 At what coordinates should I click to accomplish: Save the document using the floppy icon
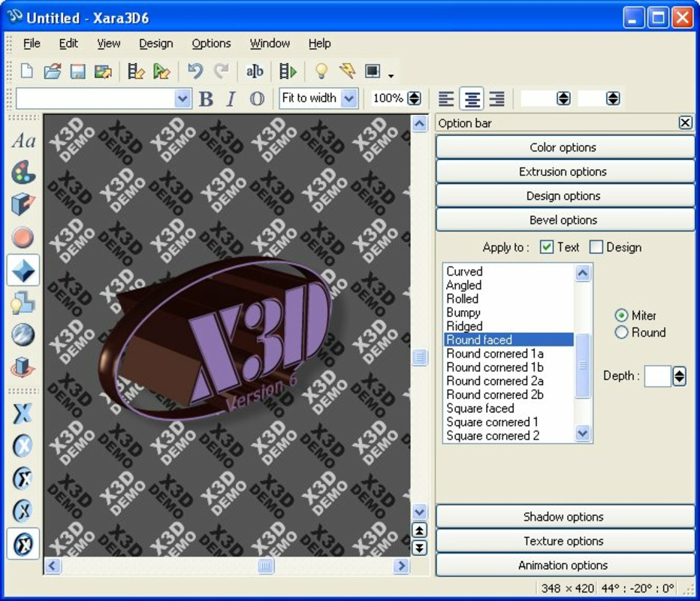coord(77,71)
